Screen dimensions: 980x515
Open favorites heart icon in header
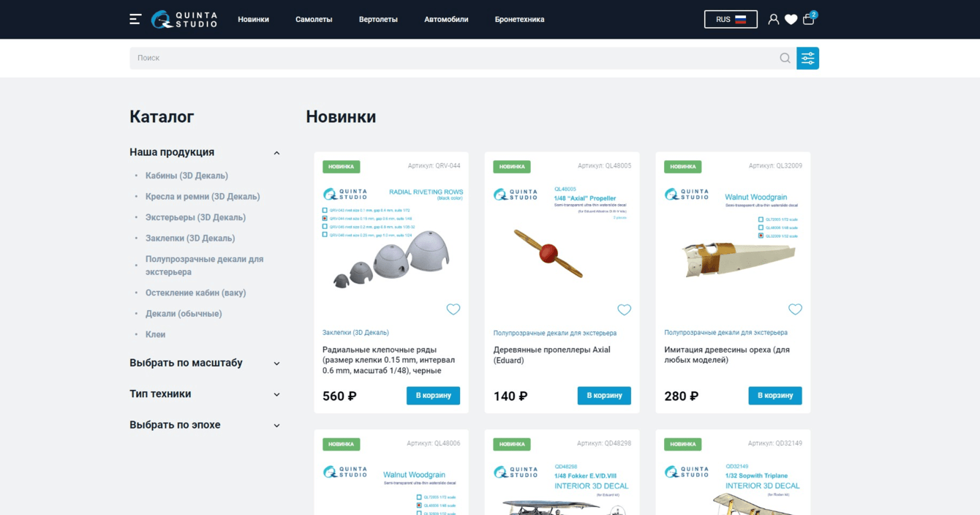pos(791,20)
